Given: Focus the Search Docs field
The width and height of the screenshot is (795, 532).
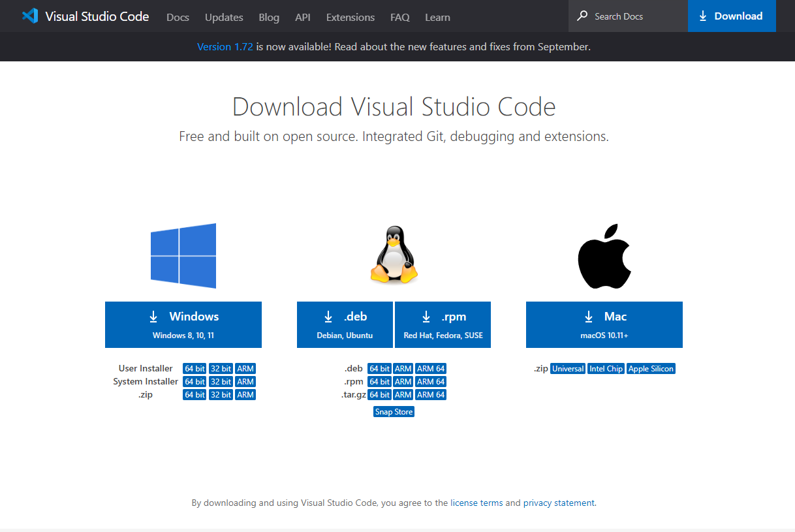Looking at the screenshot, I should click(628, 16).
